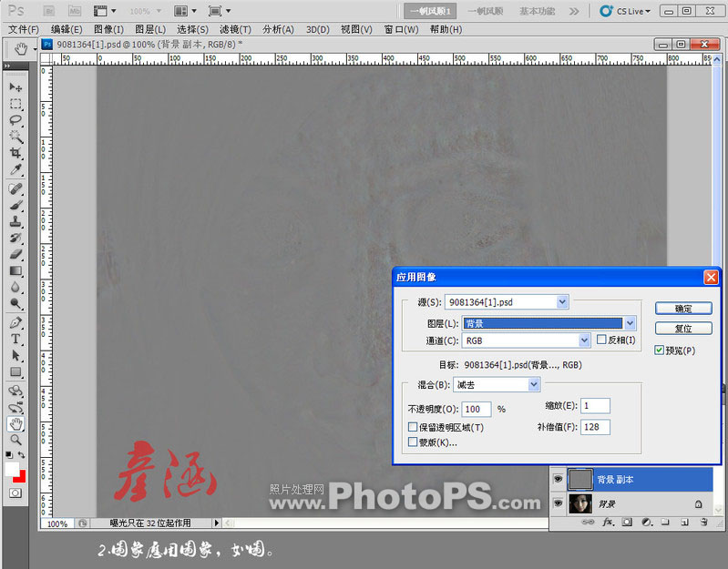This screenshot has height=569, width=728.
Task: Open the Screen Mode dropdown
Action: [220, 11]
